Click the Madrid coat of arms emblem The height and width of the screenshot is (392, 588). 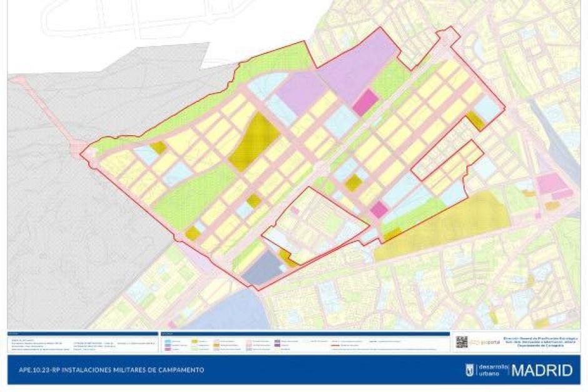[x=469, y=370]
